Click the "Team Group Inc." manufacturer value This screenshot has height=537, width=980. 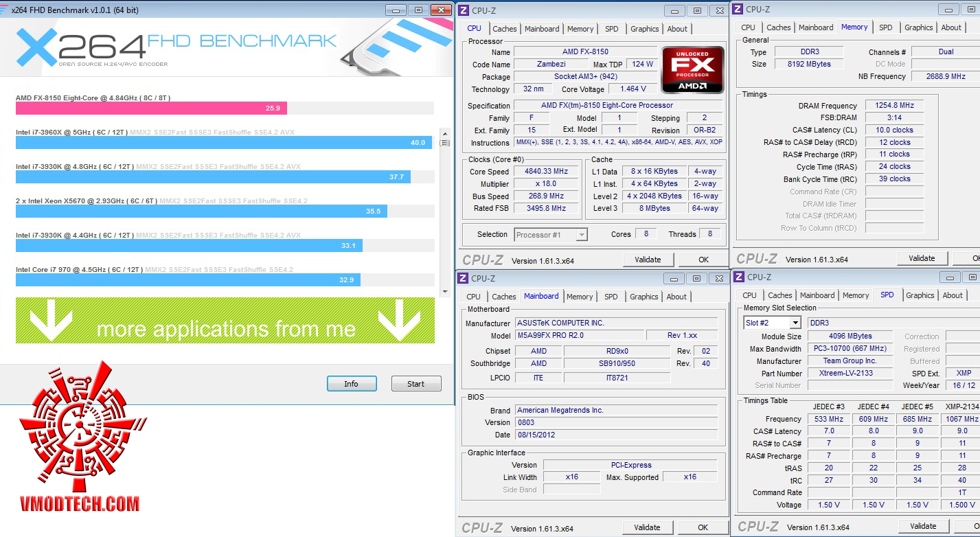[x=850, y=361]
